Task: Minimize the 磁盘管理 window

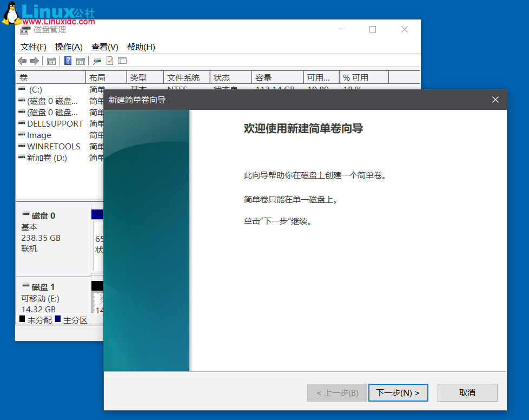Action: (341, 29)
